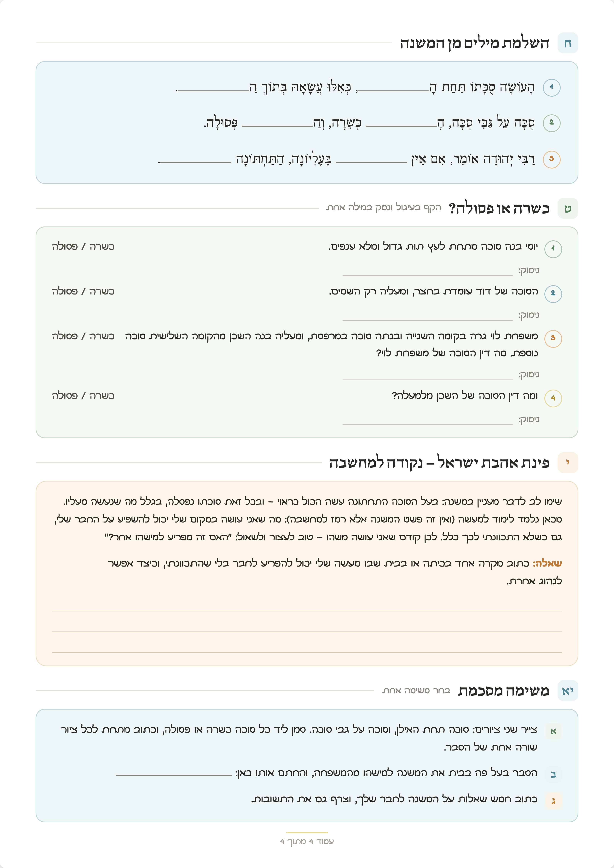The height and width of the screenshot is (868, 614).
Task: Click the task ג badge in final section
Action: [553, 800]
